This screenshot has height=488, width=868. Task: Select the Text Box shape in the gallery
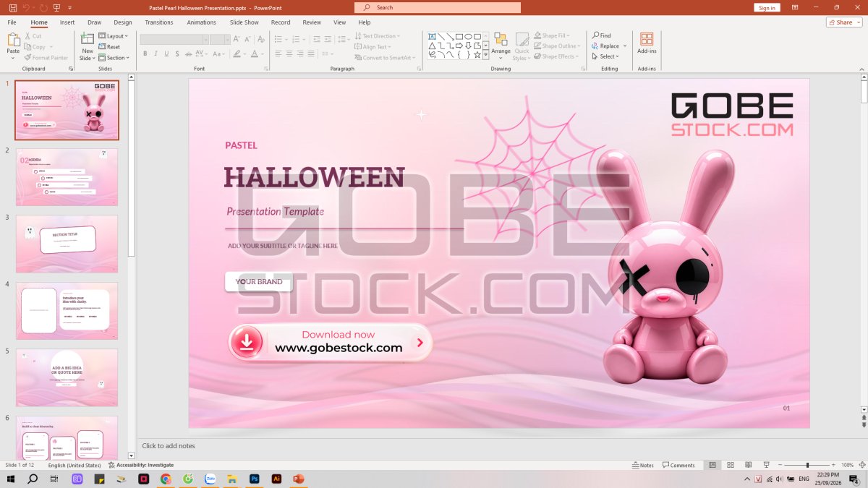(432, 36)
